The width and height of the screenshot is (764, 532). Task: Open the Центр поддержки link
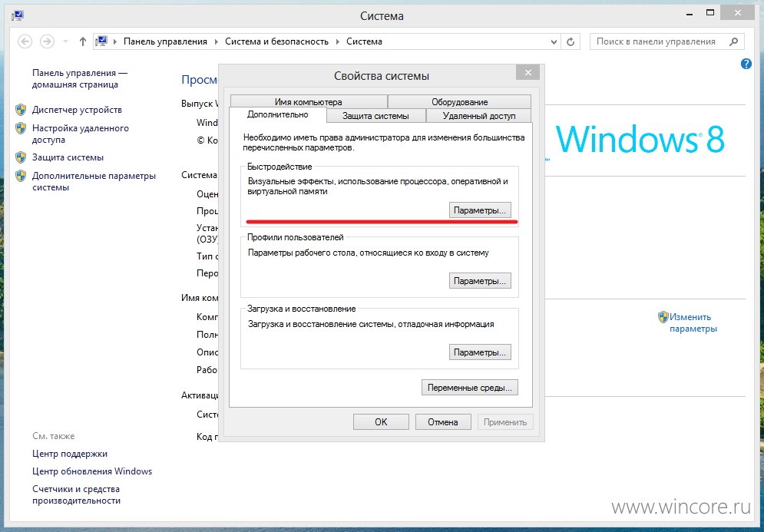tap(70, 454)
